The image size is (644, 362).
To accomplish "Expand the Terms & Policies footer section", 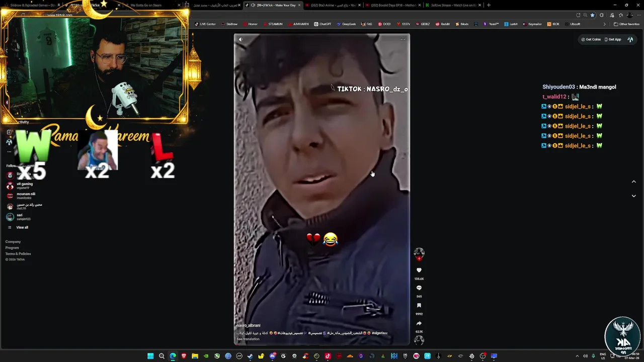I will [18, 254].
